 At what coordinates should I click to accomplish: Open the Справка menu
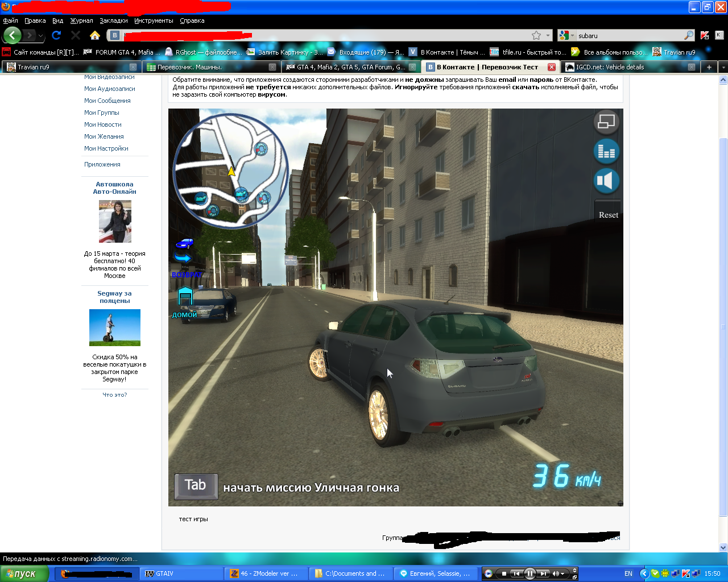click(x=192, y=20)
